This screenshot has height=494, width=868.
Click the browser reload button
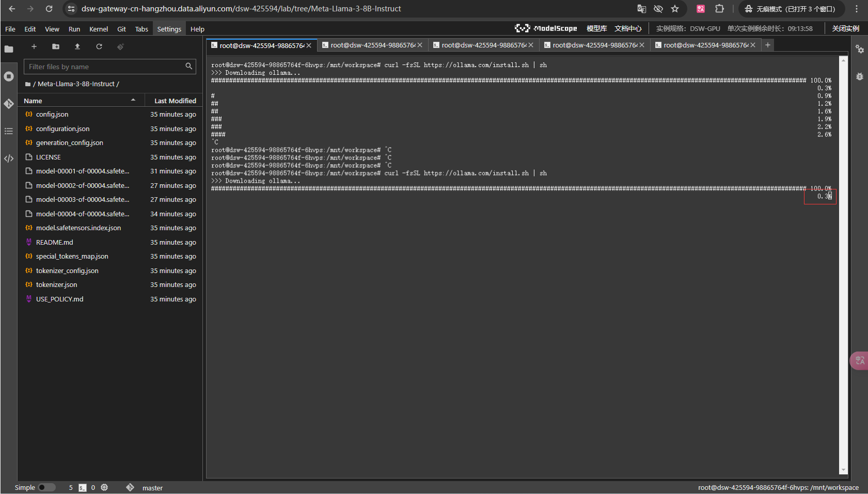tap(49, 9)
